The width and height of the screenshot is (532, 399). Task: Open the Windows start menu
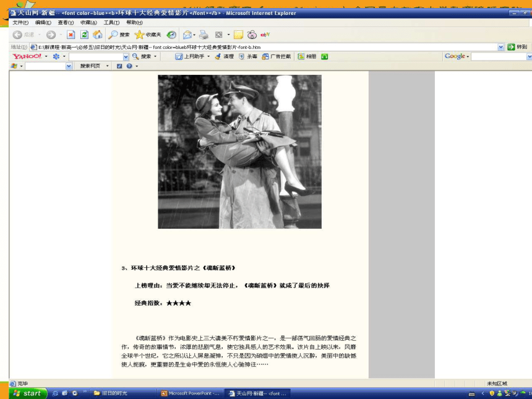coord(28,393)
